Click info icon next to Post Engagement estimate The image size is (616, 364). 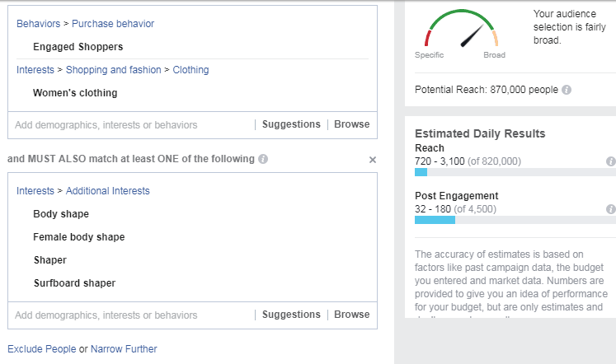pyautogui.click(x=611, y=209)
